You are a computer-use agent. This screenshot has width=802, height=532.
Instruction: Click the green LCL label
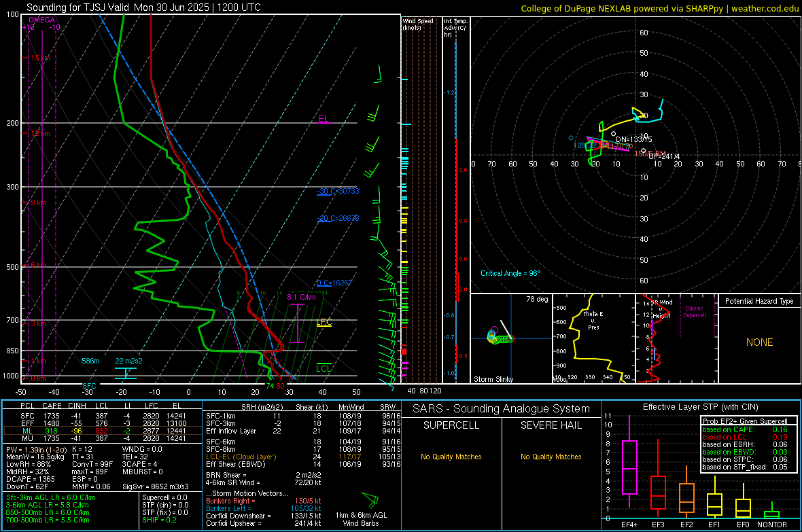(324, 368)
